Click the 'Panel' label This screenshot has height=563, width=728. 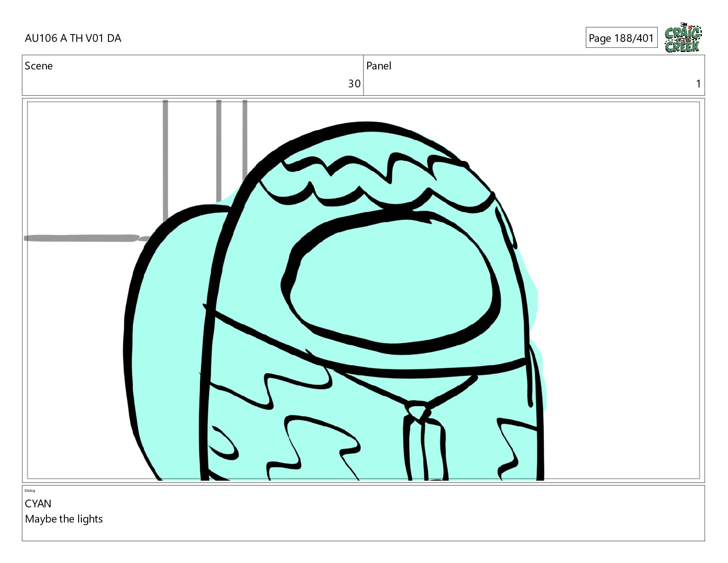pos(379,66)
